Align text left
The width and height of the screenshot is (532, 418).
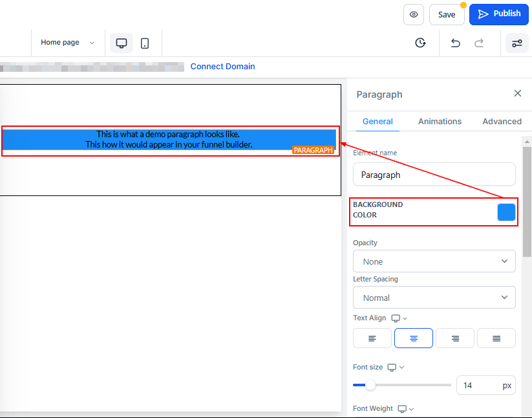coord(372,338)
